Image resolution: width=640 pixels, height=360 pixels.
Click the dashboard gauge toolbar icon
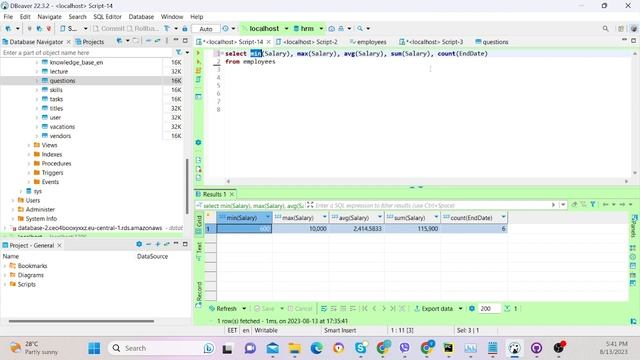point(331,29)
